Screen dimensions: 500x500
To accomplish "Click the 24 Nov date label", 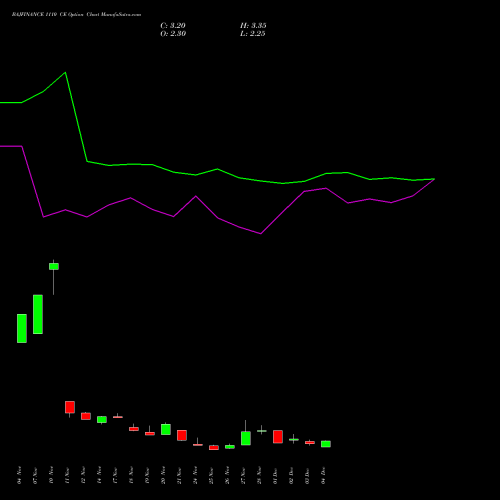I will (195, 475).
